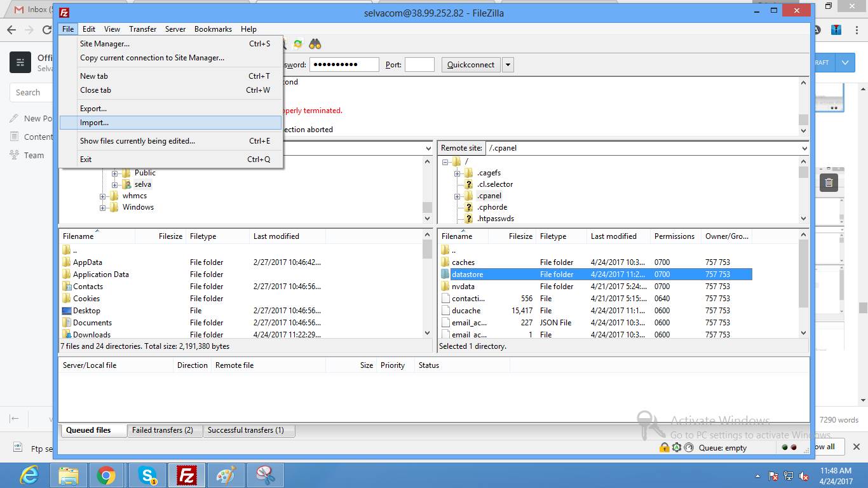Click the ducache file icon

pos(445,311)
